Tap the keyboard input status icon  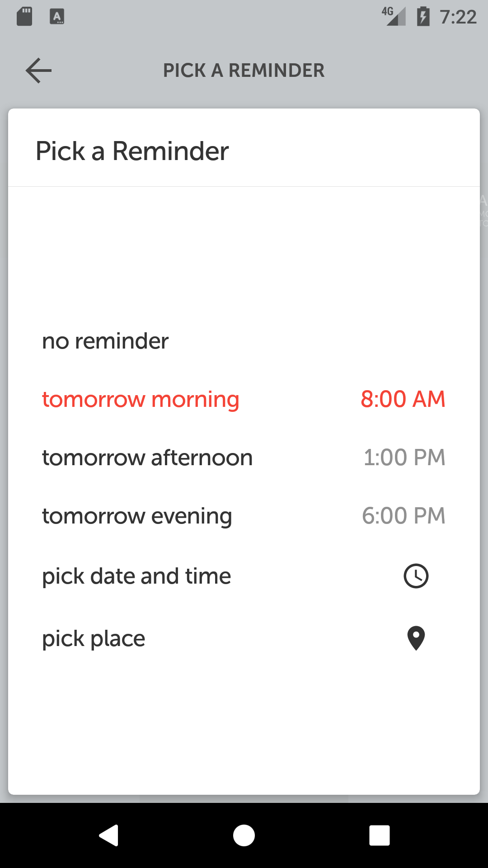(x=56, y=17)
